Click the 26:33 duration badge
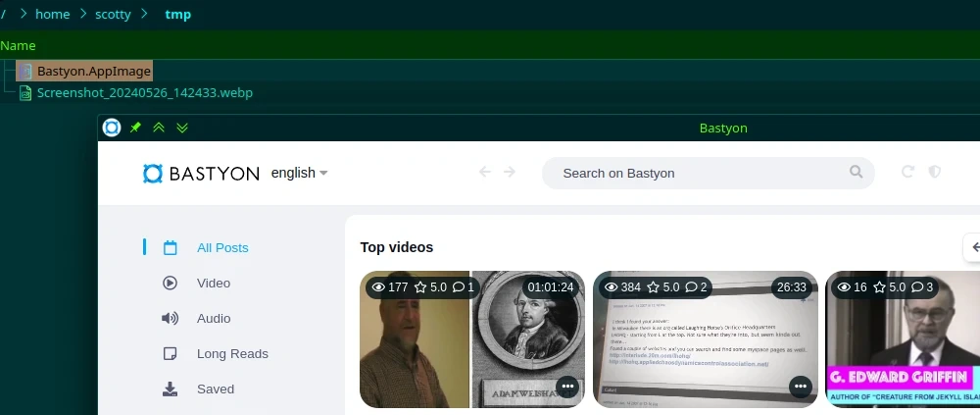The image size is (980, 415). pyautogui.click(x=791, y=287)
